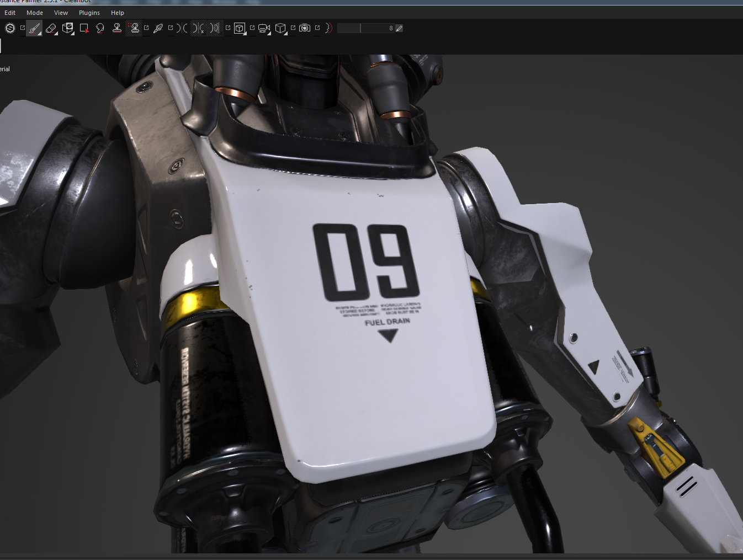Select the Polygon Fill tool

pos(84,28)
